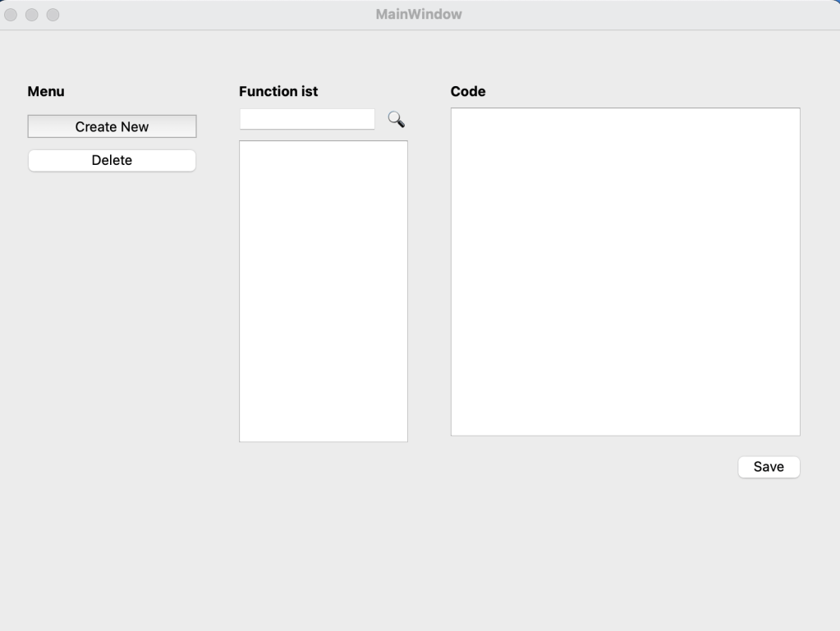Run function search with magnifier icon

click(396, 120)
